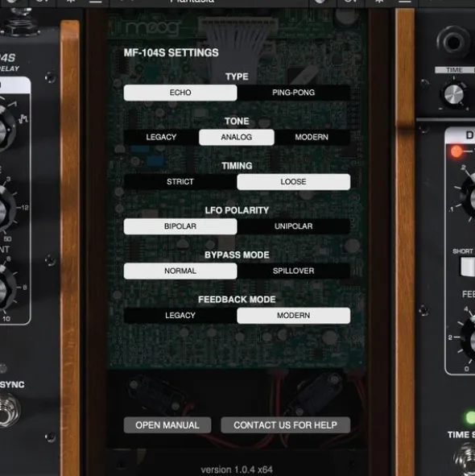Set Bypass Mode to SPILLOVER

pos(294,271)
